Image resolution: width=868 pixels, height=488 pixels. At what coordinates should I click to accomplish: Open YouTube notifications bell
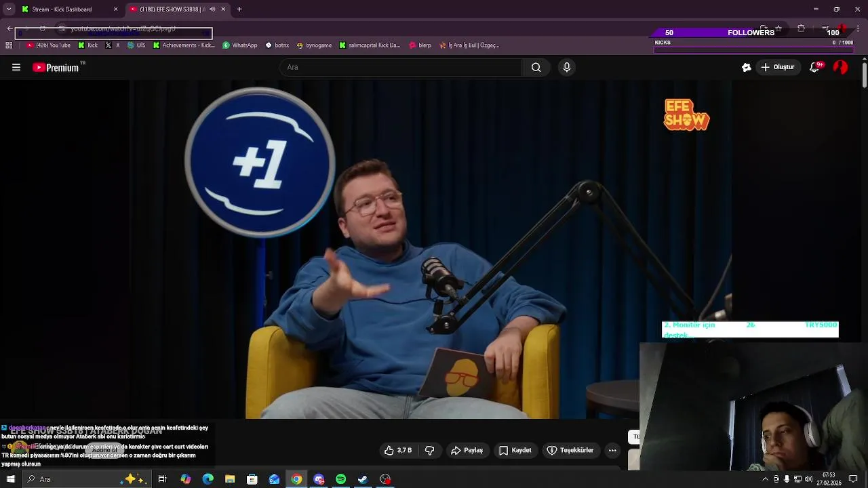click(x=815, y=67)
